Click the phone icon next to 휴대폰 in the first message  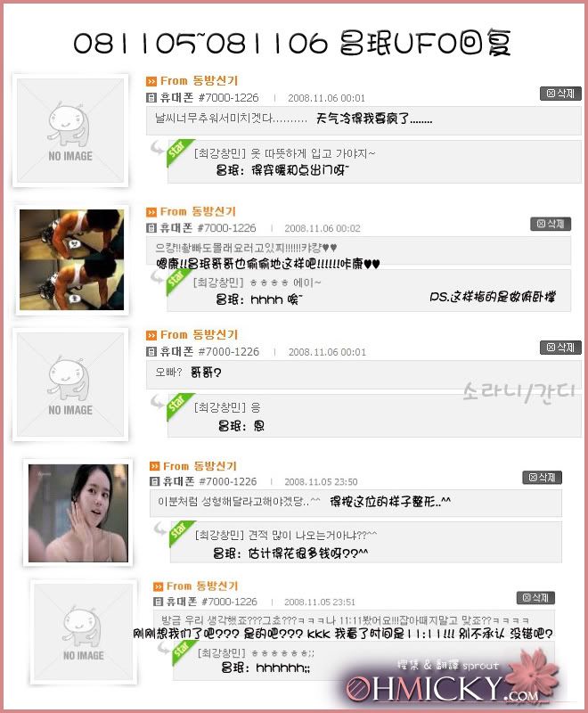point(151,97)
